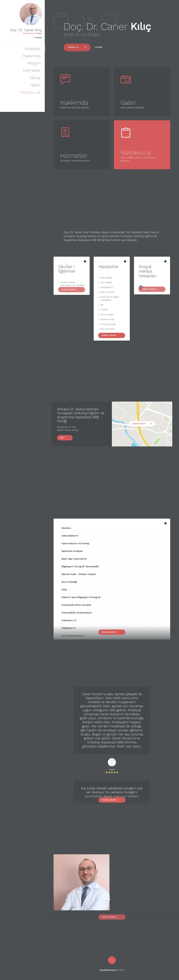Select Endoskopik Sinüs Cerrahisi service
Viewport: 179px width, 980px height.
(x=76, y=605)
